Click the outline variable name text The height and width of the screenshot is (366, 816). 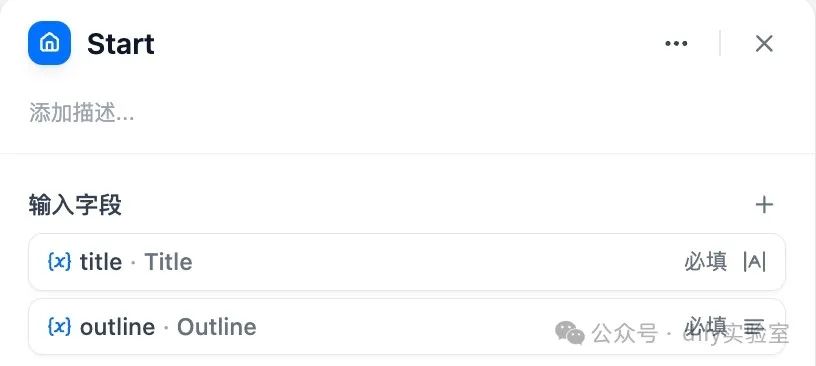pos(117,327)
